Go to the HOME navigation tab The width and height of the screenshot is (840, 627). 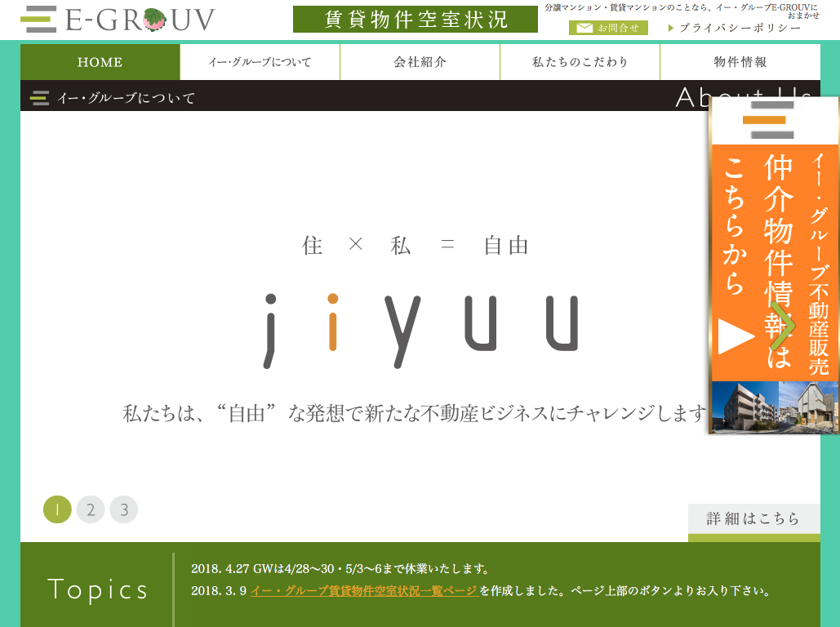tap(100, 62)
